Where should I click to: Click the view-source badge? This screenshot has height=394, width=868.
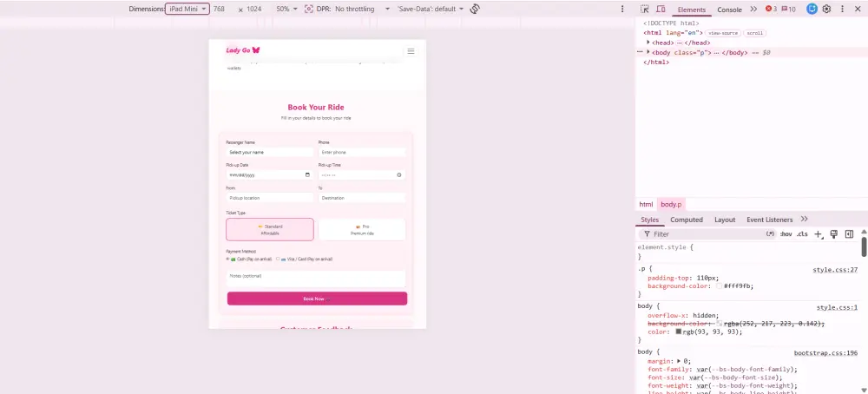[x=723, y=33]
